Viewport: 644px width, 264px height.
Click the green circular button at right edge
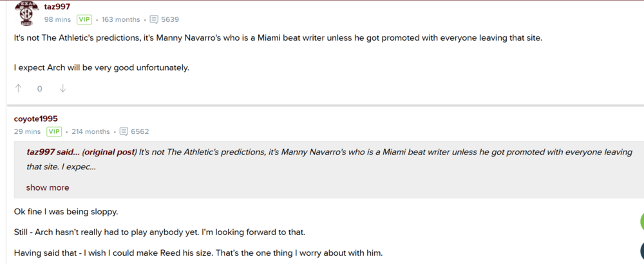641,222
